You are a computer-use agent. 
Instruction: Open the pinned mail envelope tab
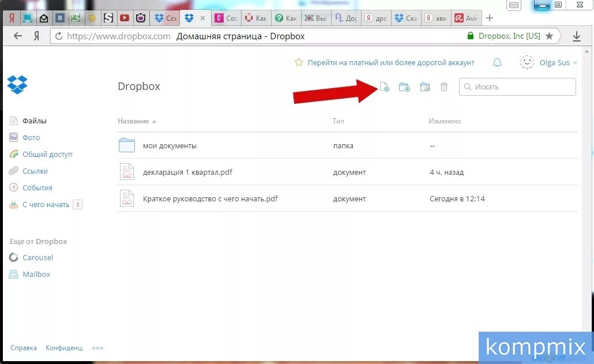[44, 18]
